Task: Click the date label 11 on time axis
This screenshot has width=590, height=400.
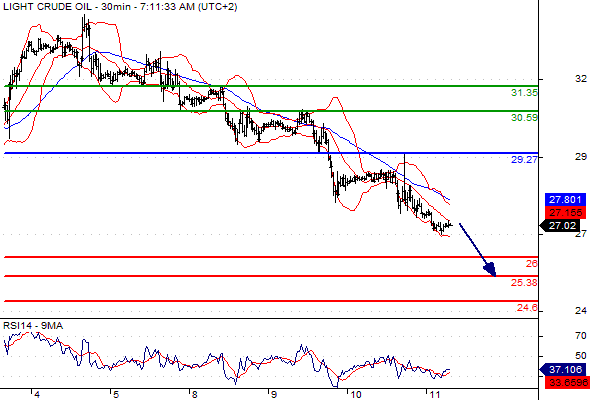Action: coord(435,395)
